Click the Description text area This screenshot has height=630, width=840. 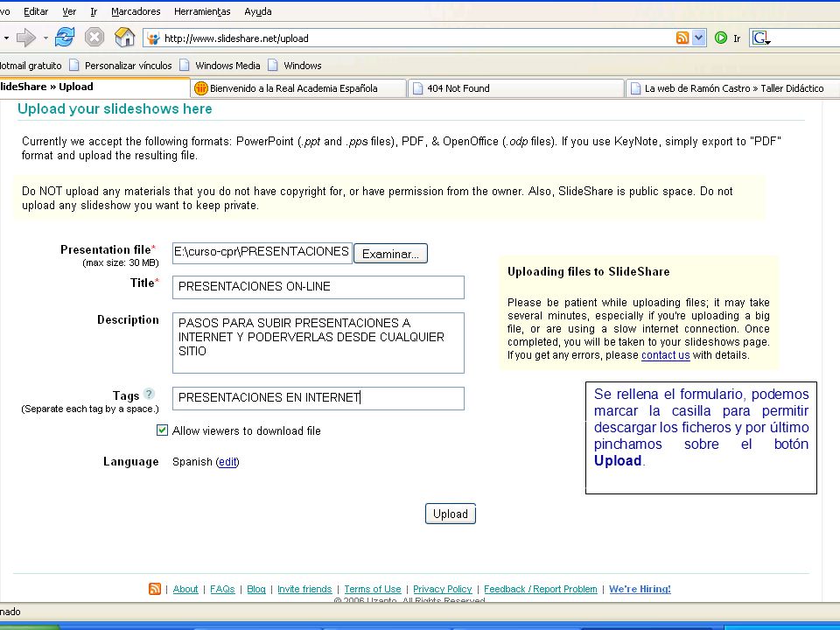pyautogui.click(x=318, y=343)
